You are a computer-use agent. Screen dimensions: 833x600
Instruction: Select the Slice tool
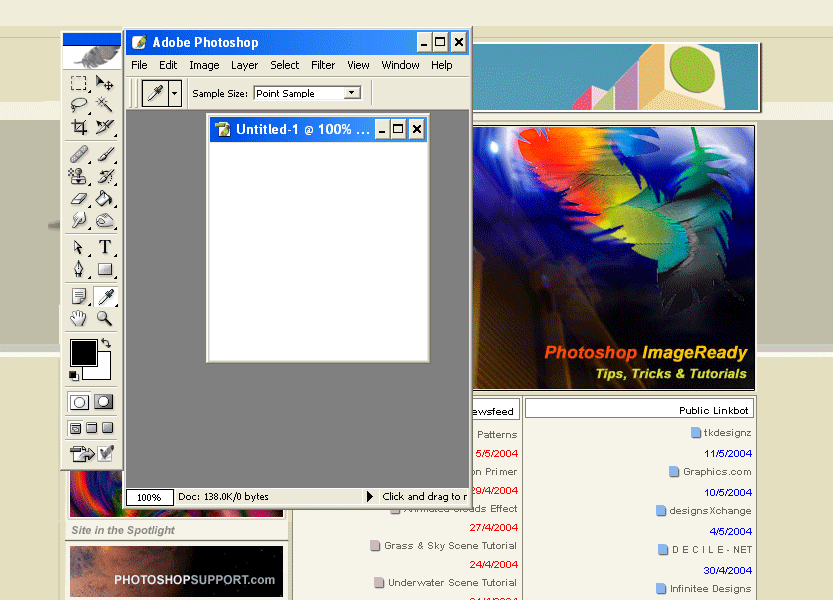pyautogui.click(x=104, y=127)
